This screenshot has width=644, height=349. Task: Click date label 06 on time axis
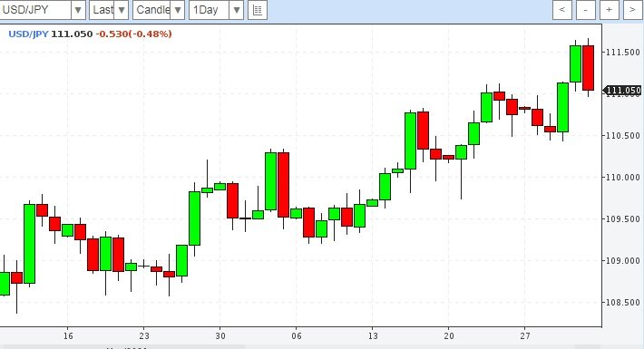coord(297,336)
